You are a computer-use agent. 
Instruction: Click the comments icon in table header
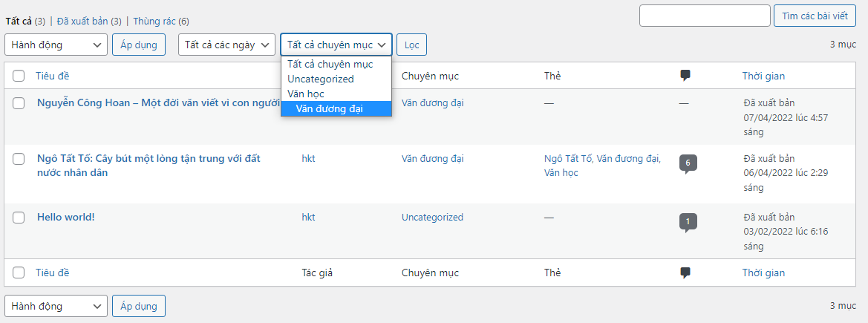(x=685, y=76)
